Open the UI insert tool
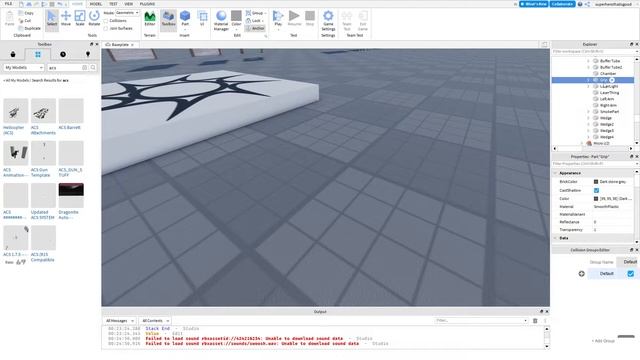The height and width of the screenshot is (360, 640). tap(202, 18)
